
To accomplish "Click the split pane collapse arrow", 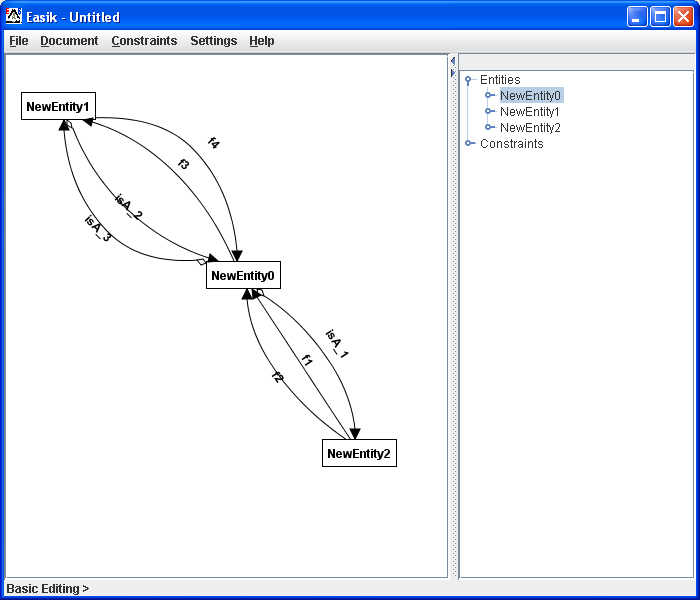I will [453, 62].
